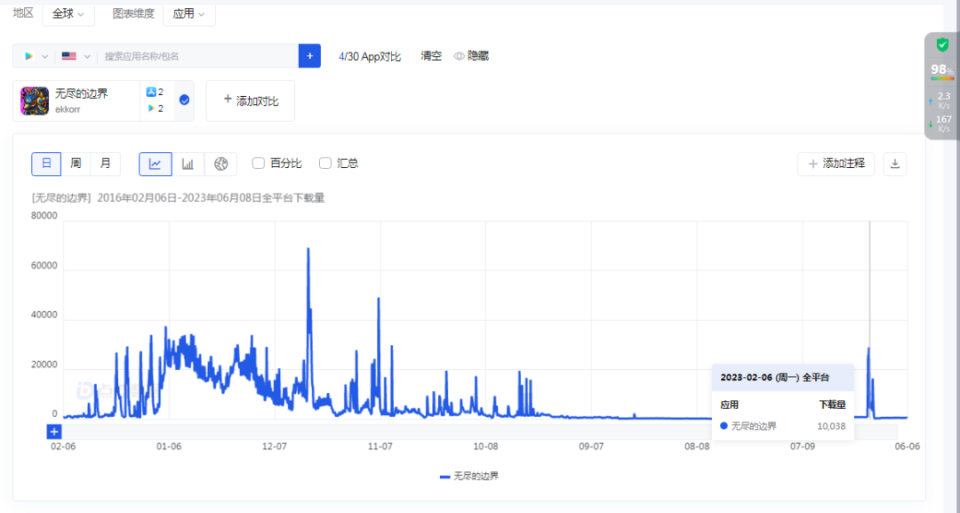960x513 pixels.
Task: Click the blue plus add-app button
Action: point(310,56)
